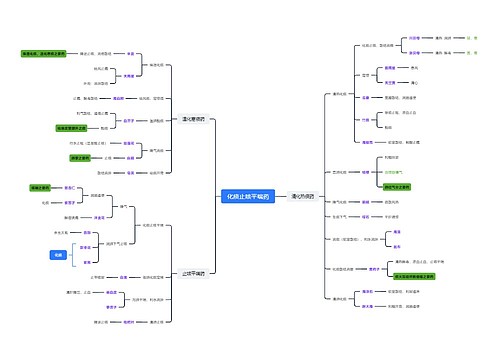Click the blue 化痰 summary label

pyautogui.click(x=58, y=255)
